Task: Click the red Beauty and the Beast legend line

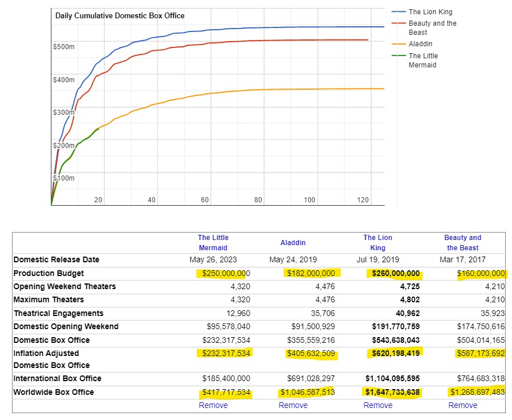Action: tap(398, 23)
